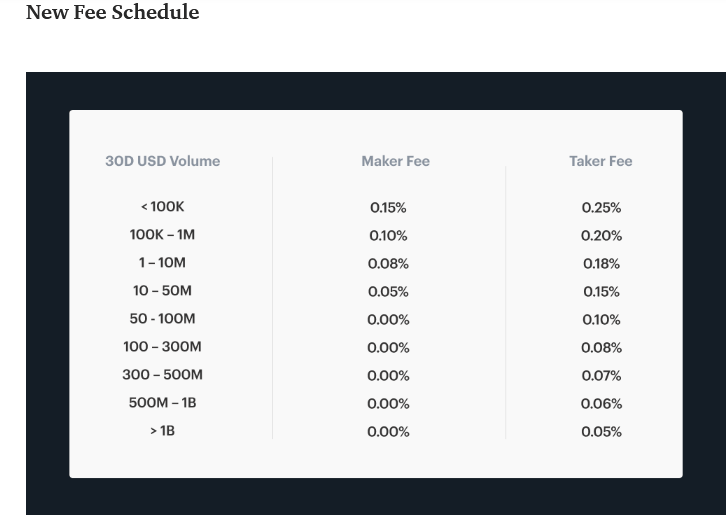Click the Maker Fee column header

395,161
